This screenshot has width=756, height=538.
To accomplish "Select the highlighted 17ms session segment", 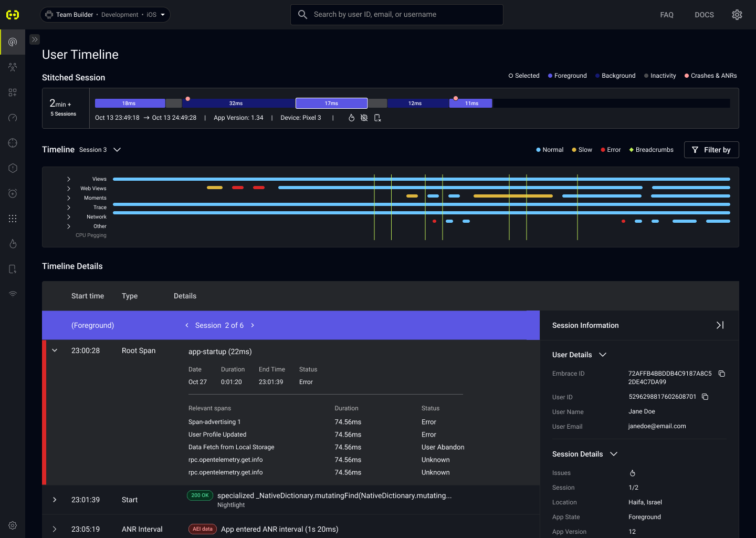I will click(331, 104).
